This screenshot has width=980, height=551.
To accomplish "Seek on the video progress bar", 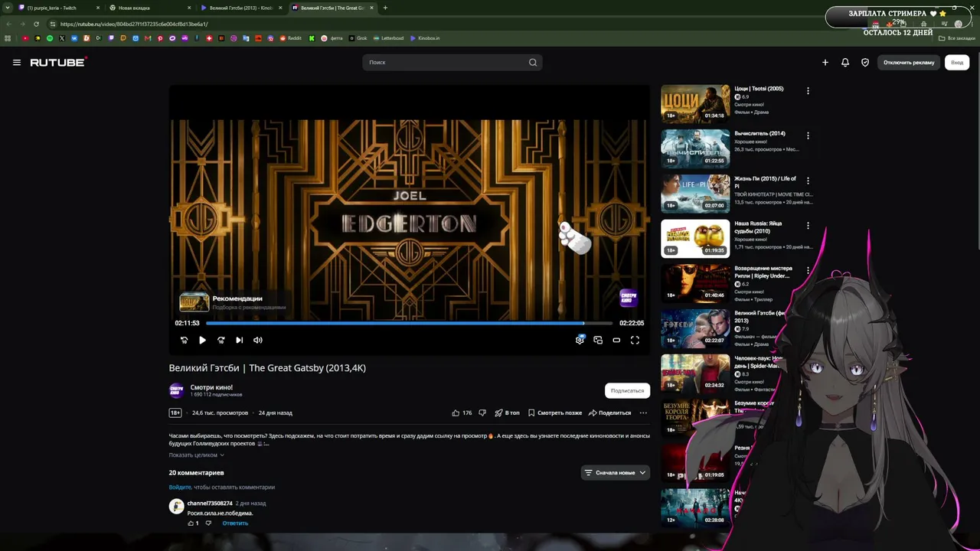I will (x=410, y=324).
